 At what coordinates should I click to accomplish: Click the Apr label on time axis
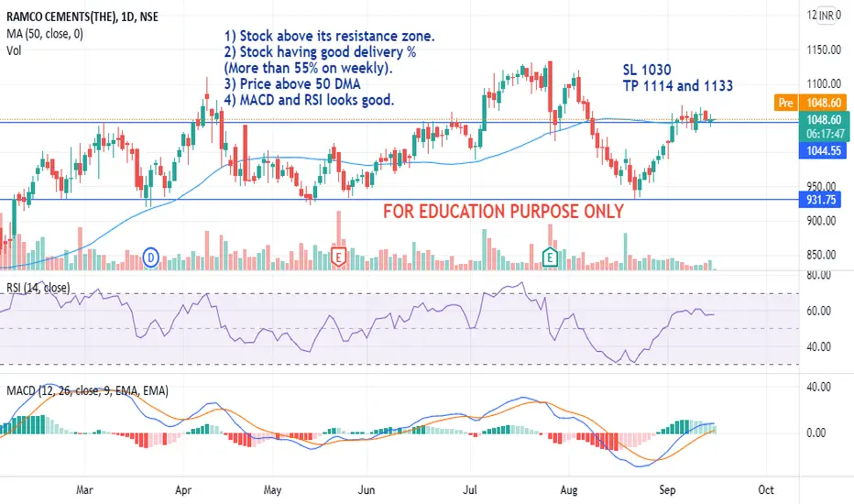point(183,490)
